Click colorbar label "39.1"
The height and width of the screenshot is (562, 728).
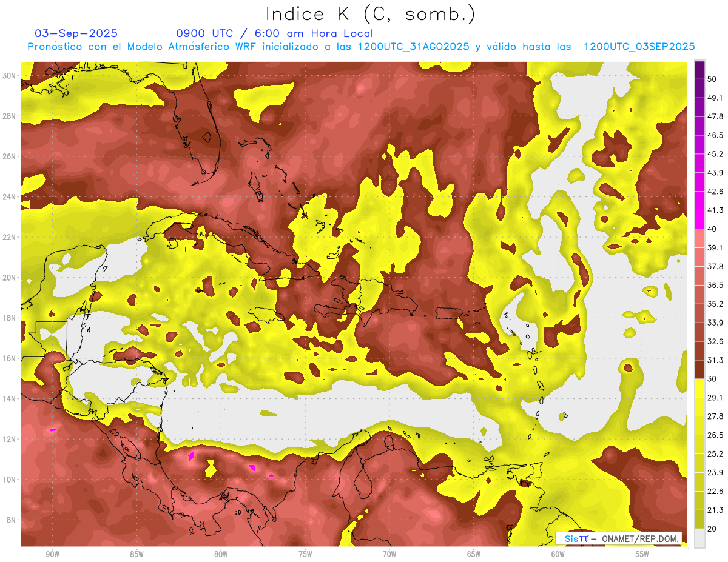715,247
